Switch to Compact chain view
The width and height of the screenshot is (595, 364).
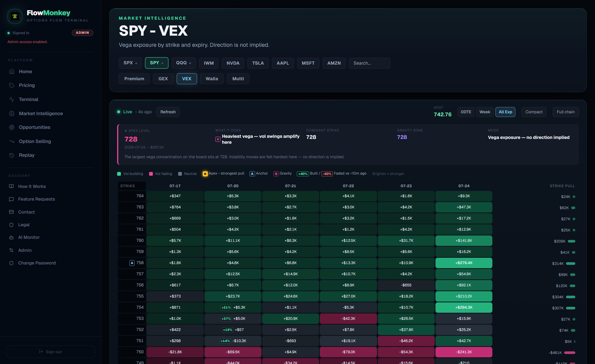click(x=534, y=112)
